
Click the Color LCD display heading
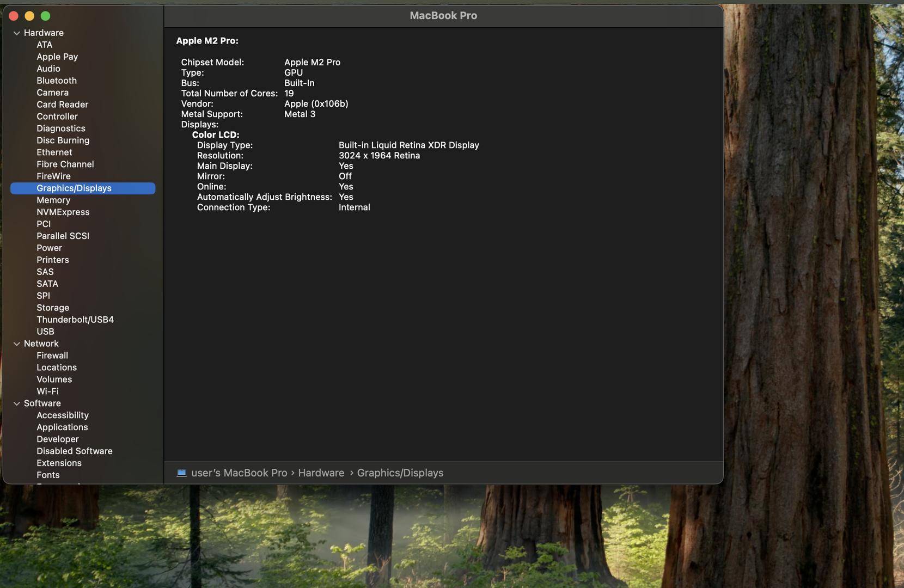click(x=216, y=135)
